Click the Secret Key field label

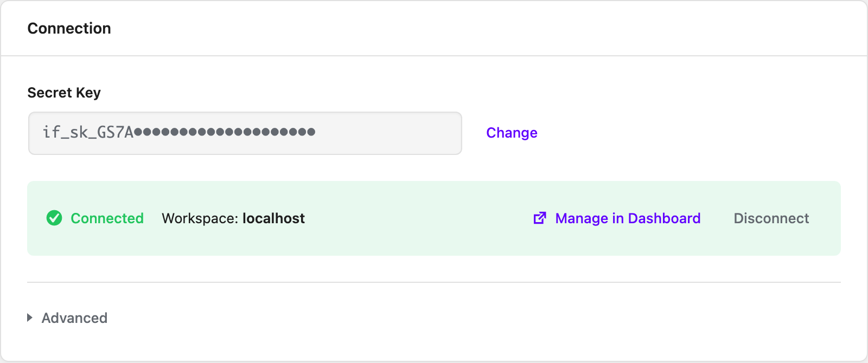click(x=64, y=93)
